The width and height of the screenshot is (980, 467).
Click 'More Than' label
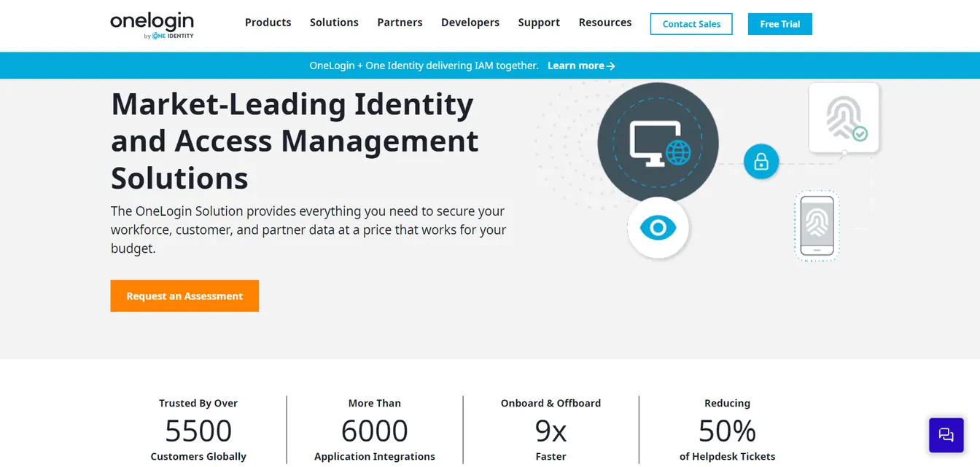tap(375, 403)
